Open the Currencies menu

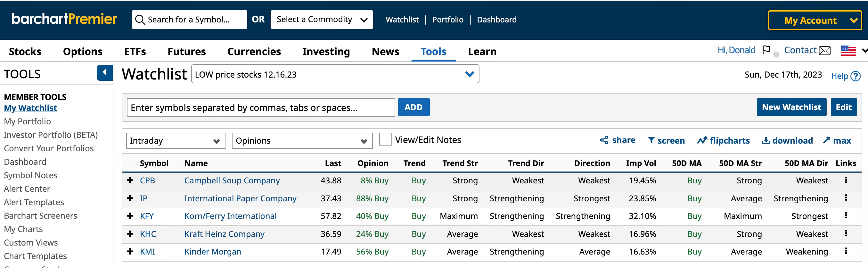[254, 51]
